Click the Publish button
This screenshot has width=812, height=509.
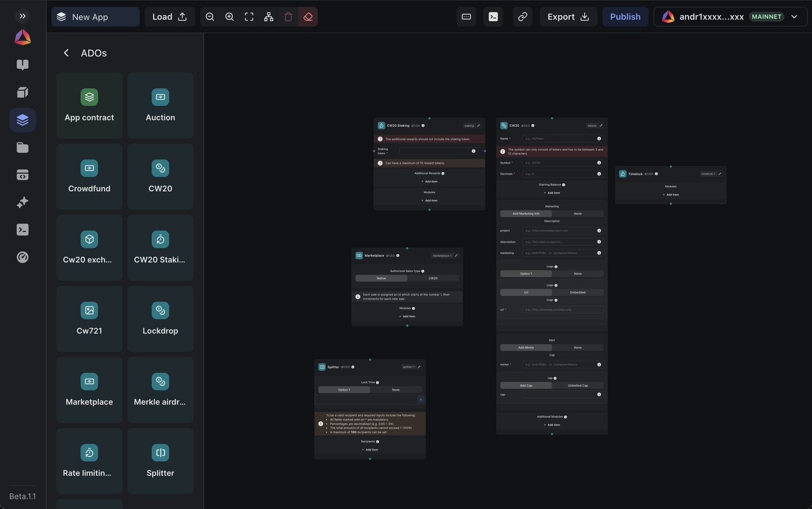[x=625, y=17]
